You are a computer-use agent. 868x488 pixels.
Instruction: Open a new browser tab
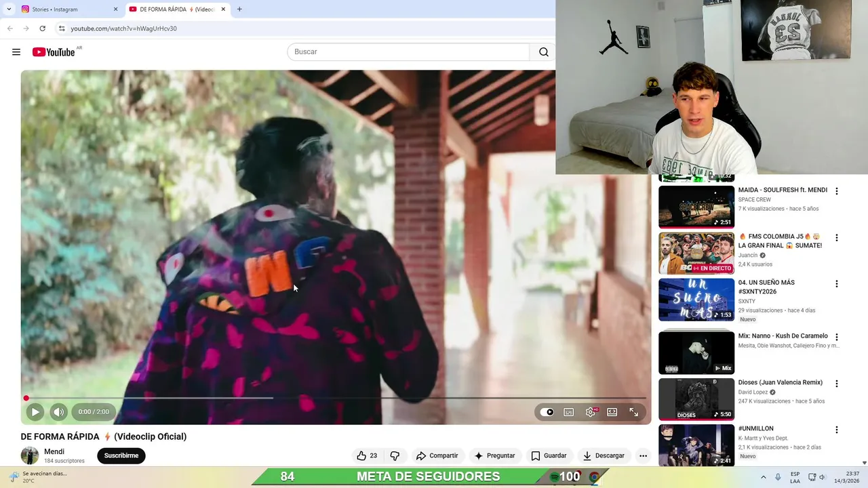[x=239, y=9]
